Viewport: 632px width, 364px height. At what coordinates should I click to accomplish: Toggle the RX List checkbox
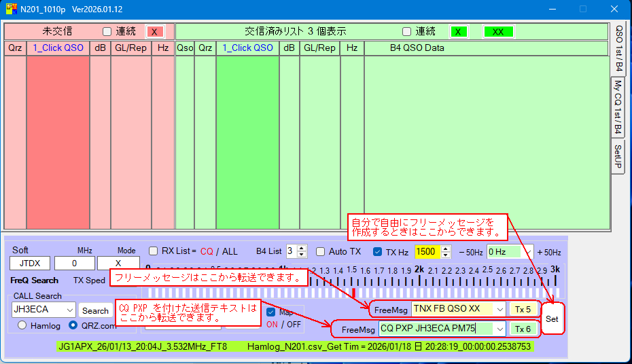(x=153, y=251)
